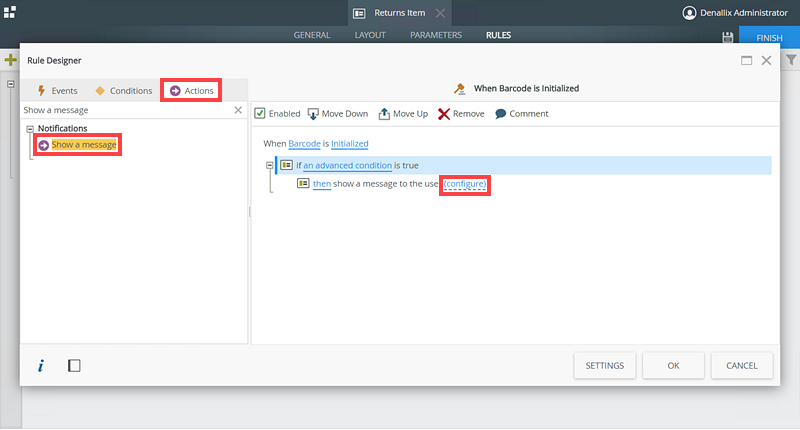Screen dimensions: 800x430
Task: Click Move Up toolbar button
Action: [x=403, y=114]
